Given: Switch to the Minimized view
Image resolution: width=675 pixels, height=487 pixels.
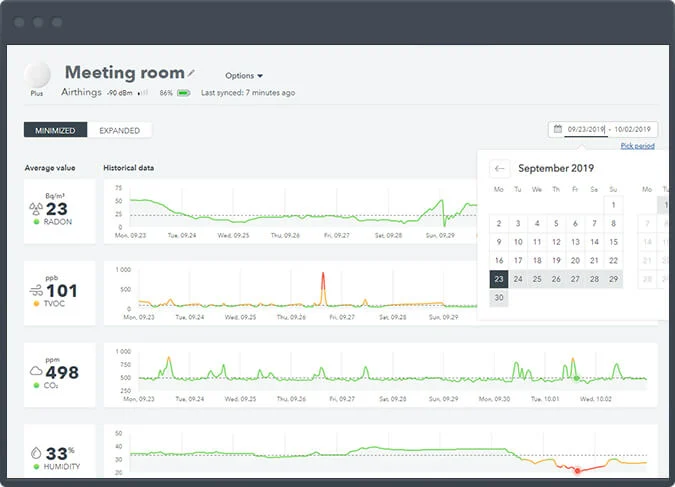Looking at the screenshot, I should [x=55, y=130].
